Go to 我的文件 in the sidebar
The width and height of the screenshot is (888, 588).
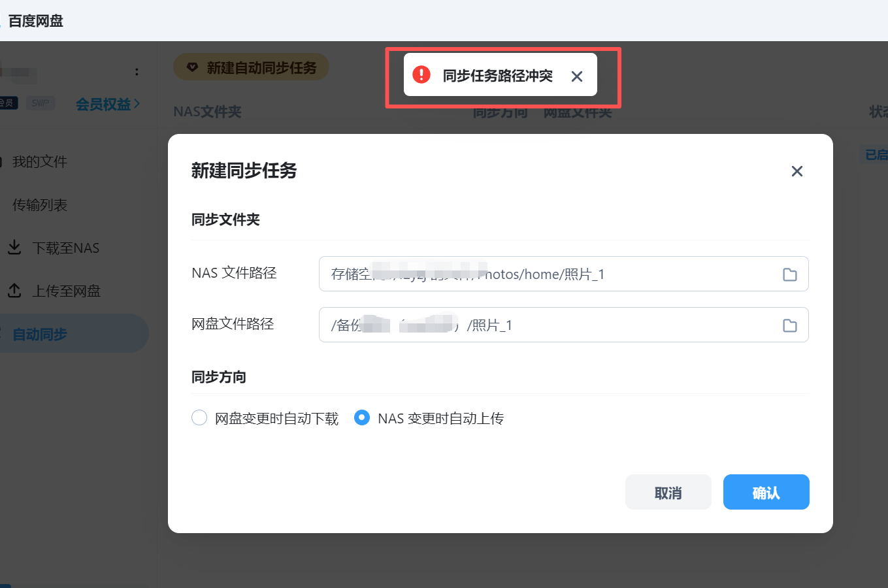point(40,161)
